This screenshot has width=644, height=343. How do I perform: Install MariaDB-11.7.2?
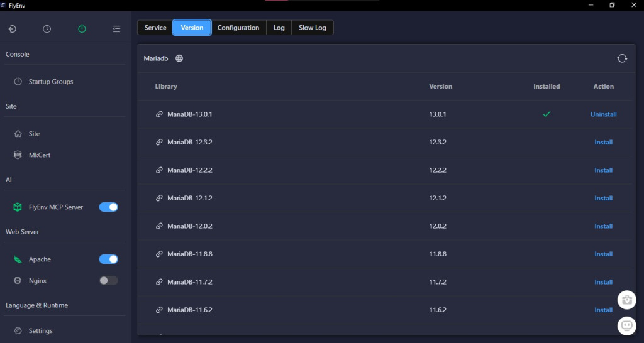tap(603, 282)
